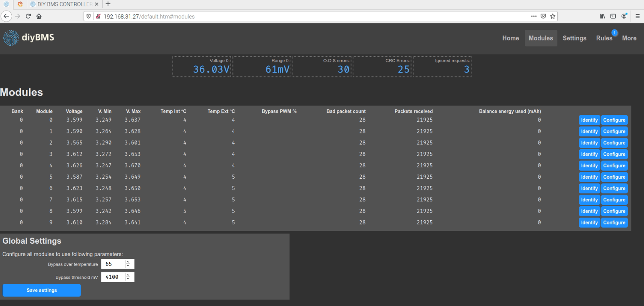This screenshot has height=306, width=644.
Task: Open the browser library icon
Action: [x=602, y=16]
